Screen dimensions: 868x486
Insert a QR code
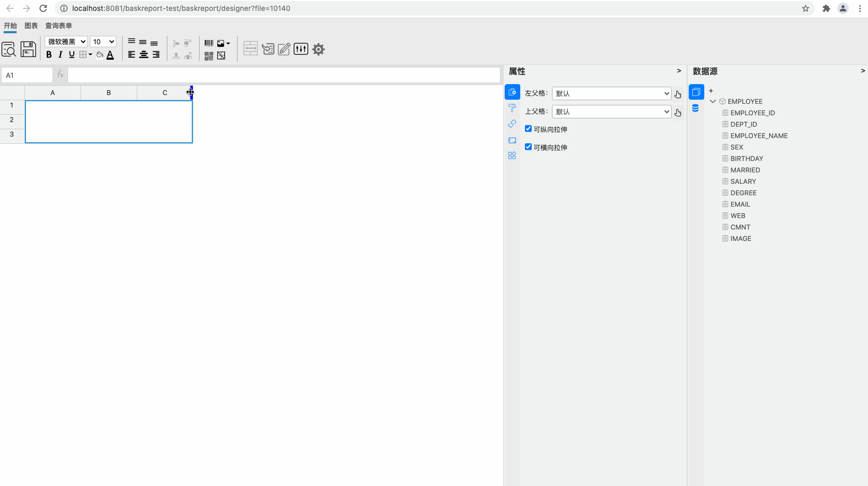(x=209, y=56)
